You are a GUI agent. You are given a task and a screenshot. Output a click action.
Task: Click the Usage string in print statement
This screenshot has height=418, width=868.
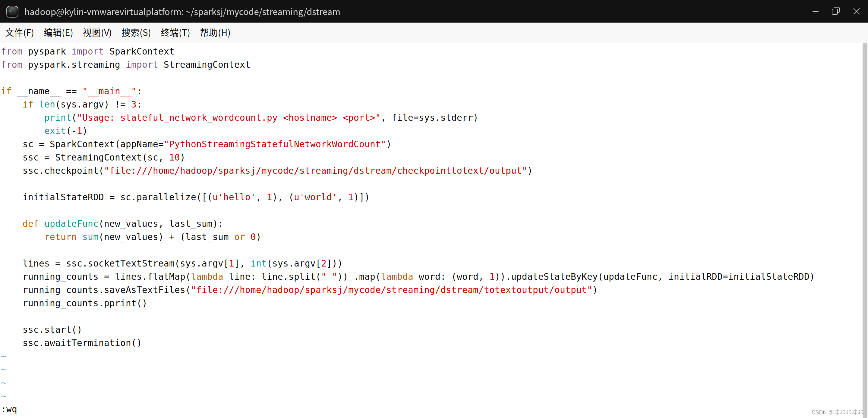[229, 118]
